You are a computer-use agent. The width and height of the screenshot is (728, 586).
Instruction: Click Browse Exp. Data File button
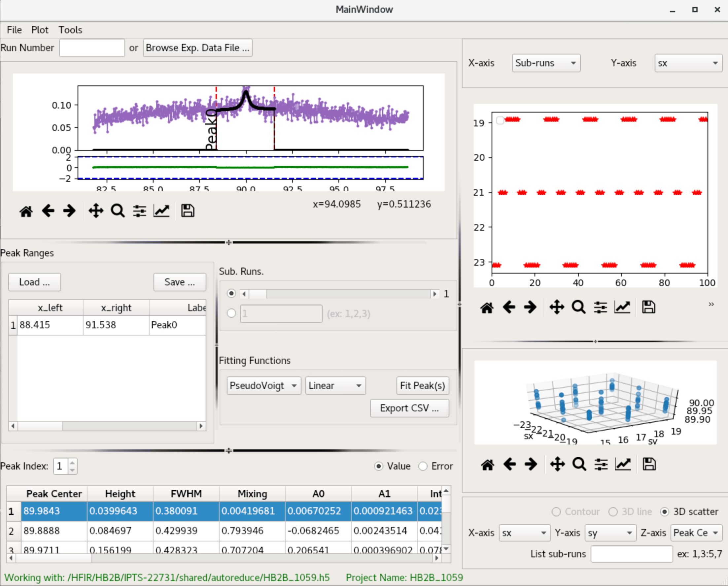198,48
